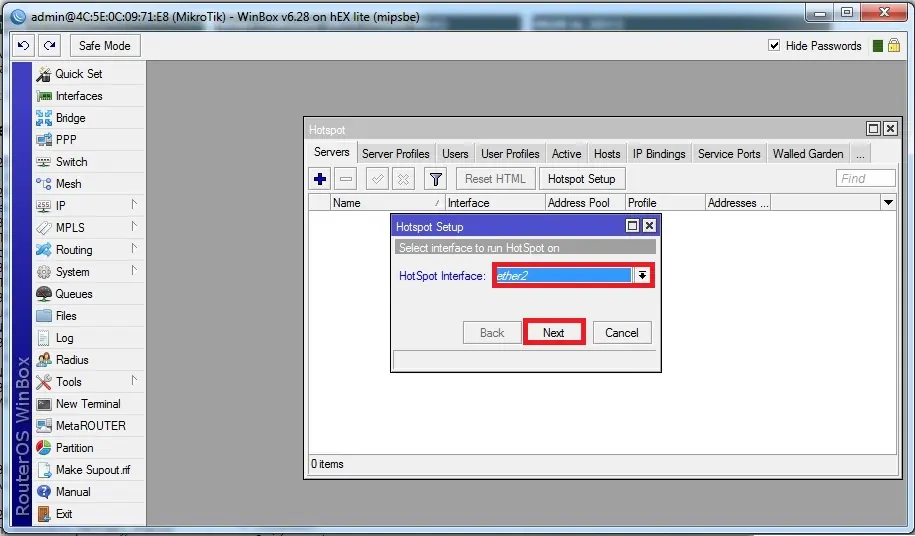Open the Switch section
This screenshot has width=915, height=536.
coord(89,162)
